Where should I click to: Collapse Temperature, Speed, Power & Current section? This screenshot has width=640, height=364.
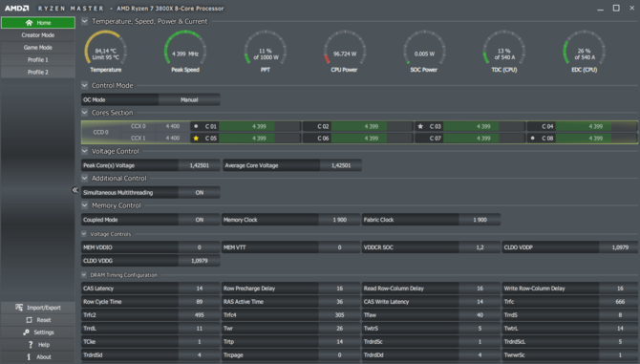(84, 21)
